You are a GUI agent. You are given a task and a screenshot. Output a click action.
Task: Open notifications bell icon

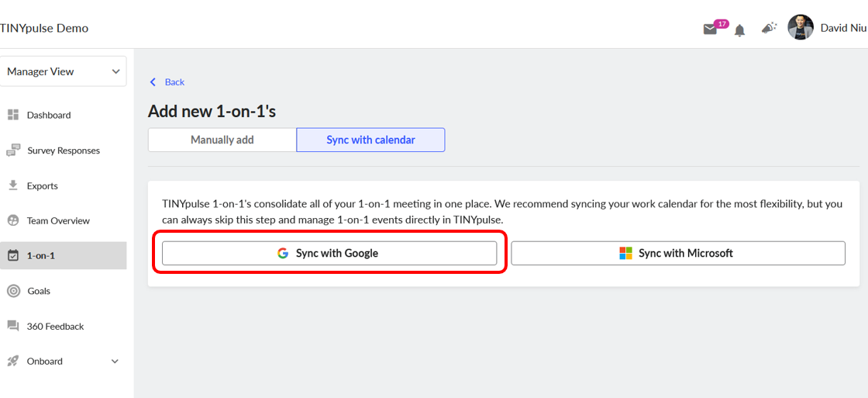click(739, 30)
